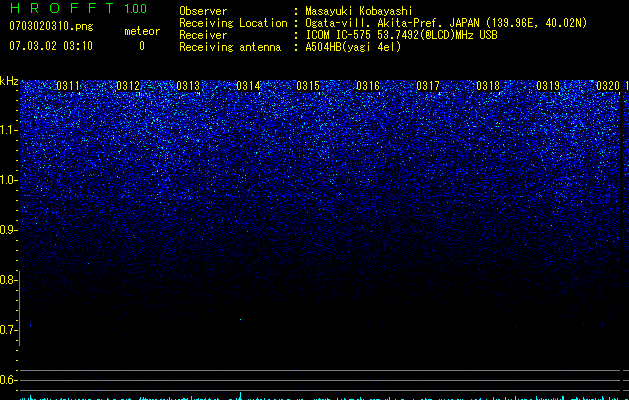The image size is (629, 400).
Task: Click the 0318 time marker
Action: pyautogui.click(x=488, y=86)
